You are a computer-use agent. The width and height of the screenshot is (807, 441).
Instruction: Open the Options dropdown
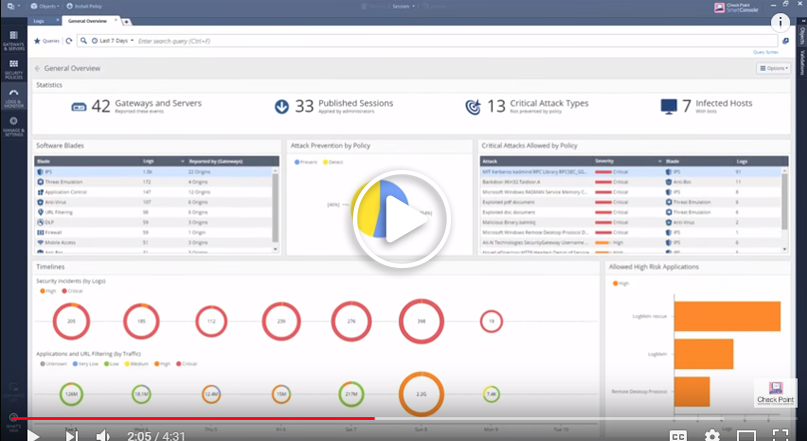click(774, 68)
